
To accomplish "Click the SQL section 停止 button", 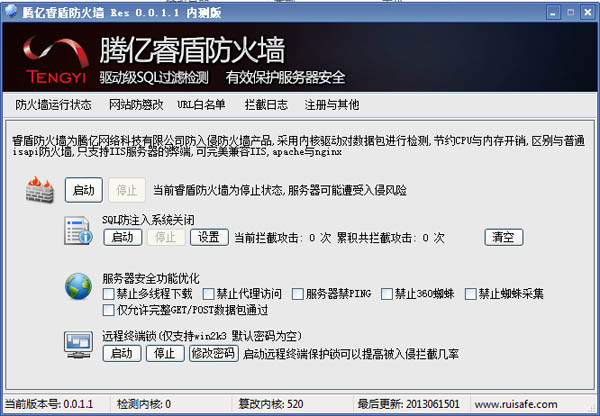I will click(x=166, y=237).
